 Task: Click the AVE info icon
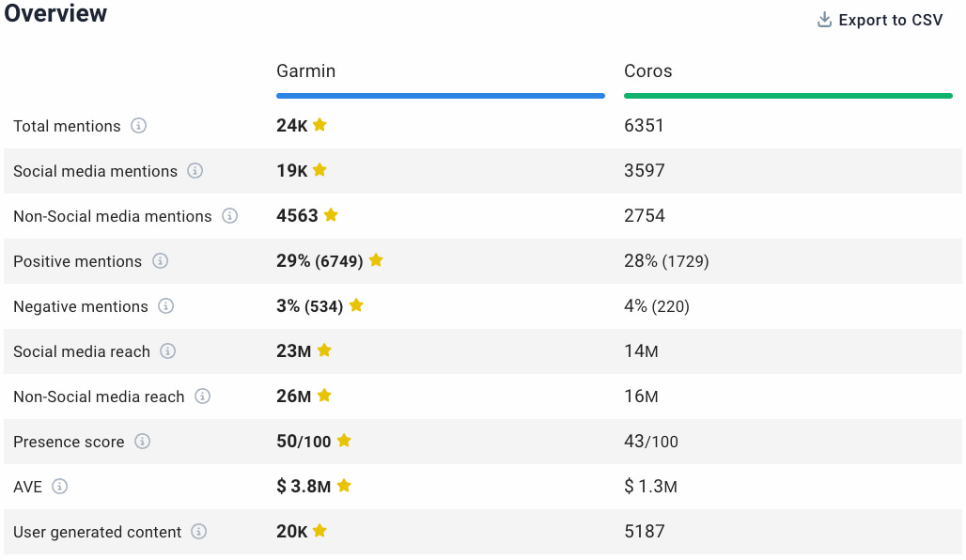point(60,487)
